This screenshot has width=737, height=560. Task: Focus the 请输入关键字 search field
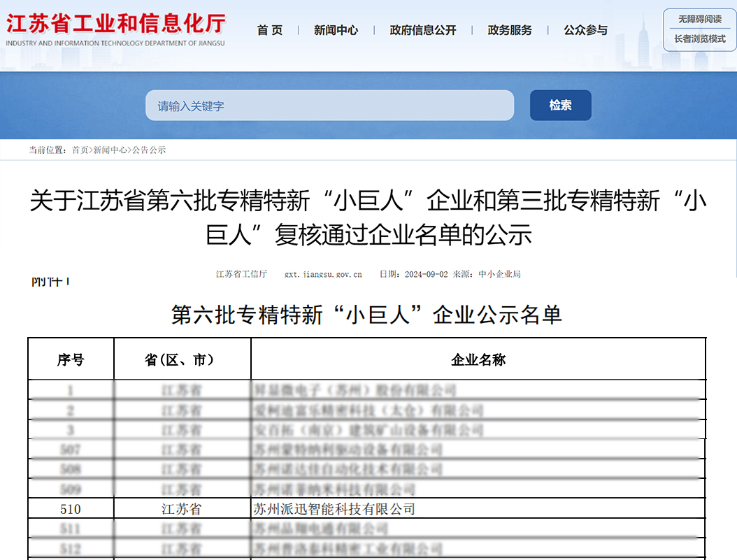coord(329,106)
